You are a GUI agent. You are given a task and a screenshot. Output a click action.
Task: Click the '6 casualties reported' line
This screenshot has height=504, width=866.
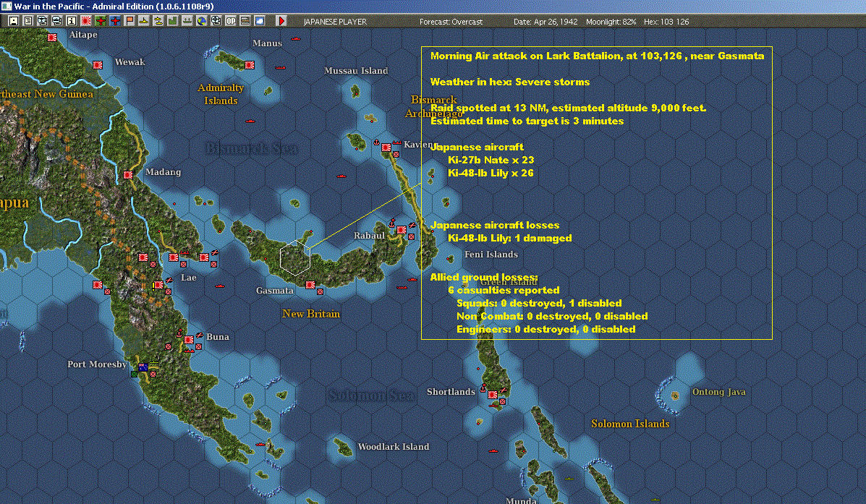click(504, 291)
